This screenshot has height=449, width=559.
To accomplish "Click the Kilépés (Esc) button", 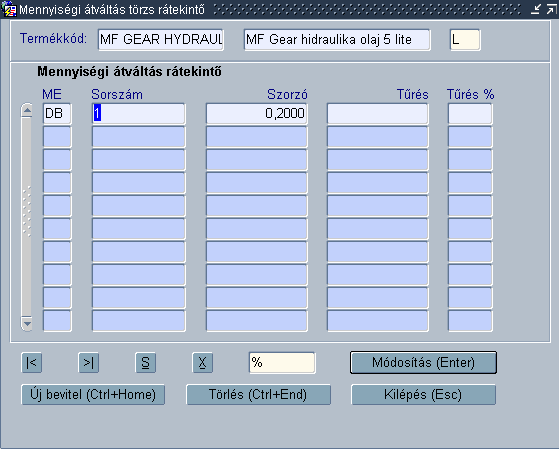I will pyautogui.click(x=424, y=394).
